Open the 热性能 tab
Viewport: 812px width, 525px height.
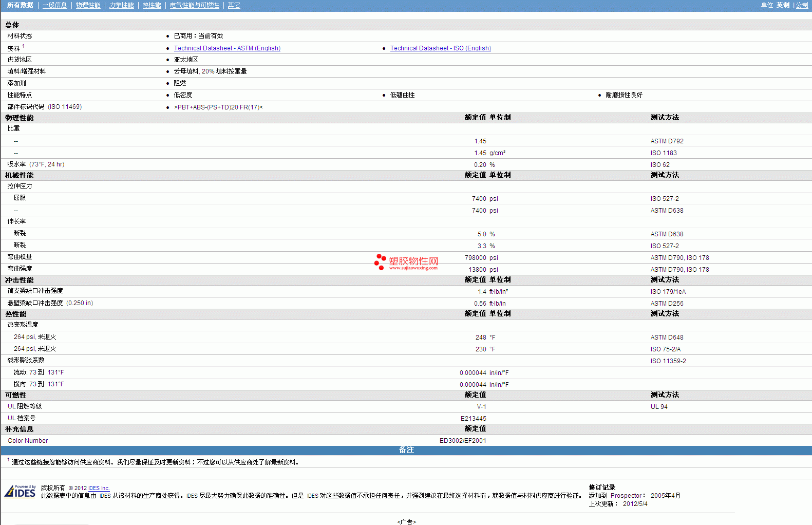coord(152,5)
